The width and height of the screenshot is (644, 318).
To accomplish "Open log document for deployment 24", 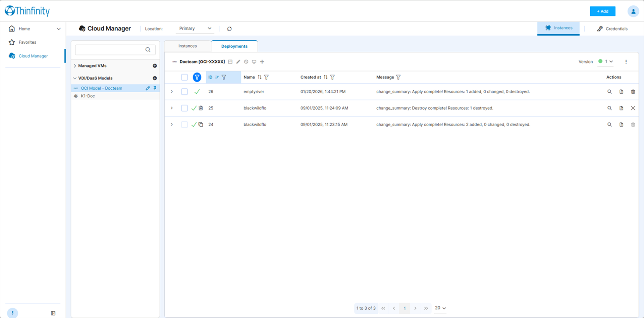I will [x=621, y=125].
